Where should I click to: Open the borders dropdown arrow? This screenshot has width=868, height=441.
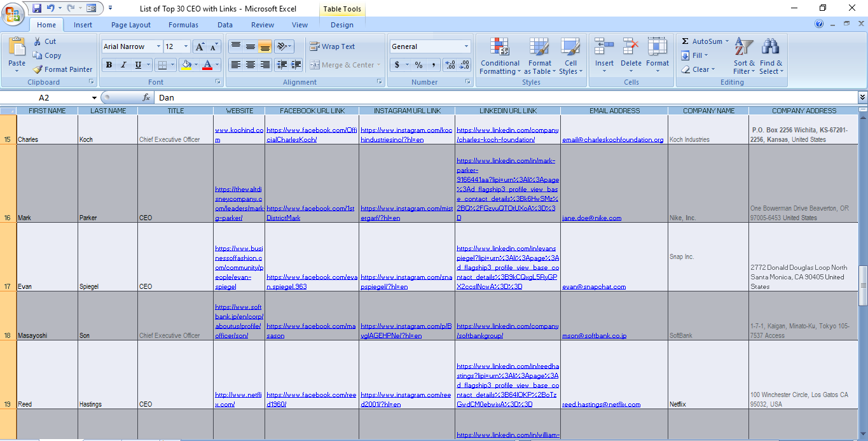(x=173, y=65)
